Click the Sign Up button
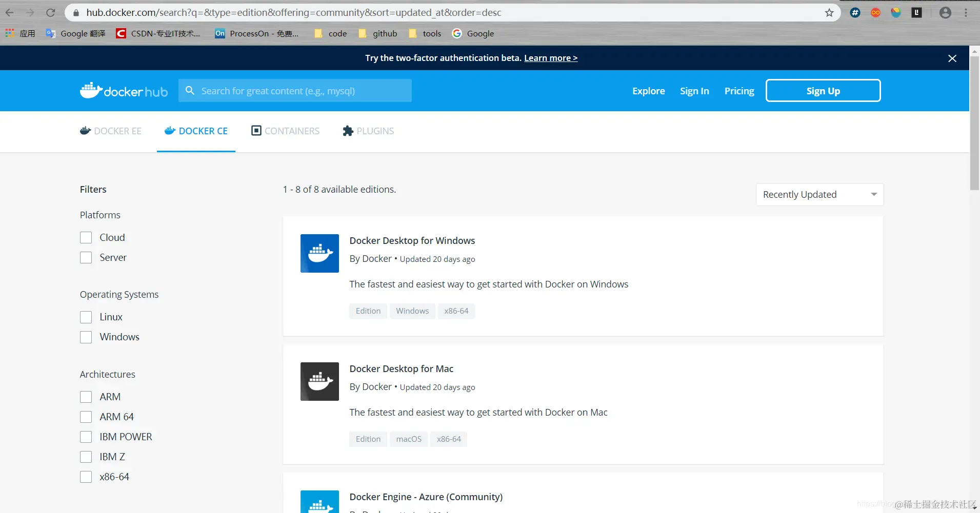The image size is (980, 513). pyautogui.click(x=823, y=91)
